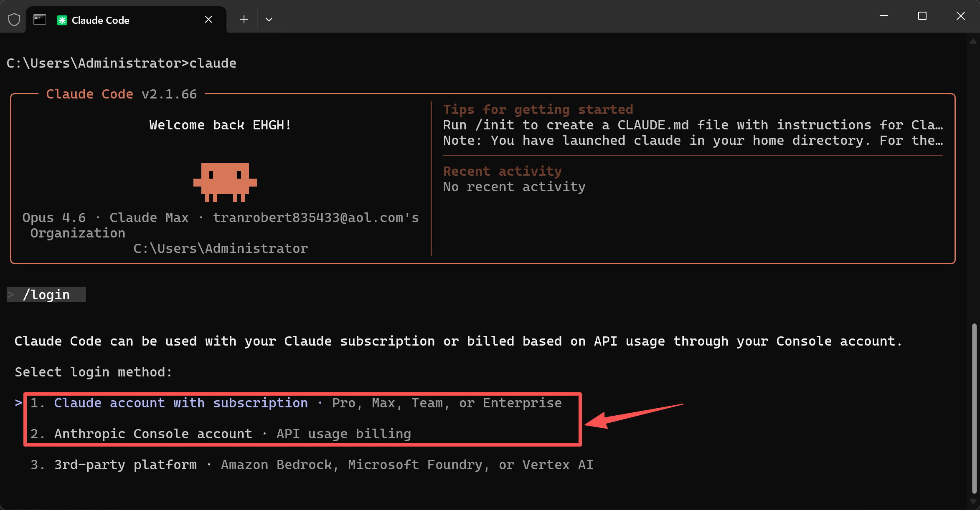Expand the new tab profile dropdown
The width and height of the screenshot is (980, 510).
pyautogui.click(x=269, y=20)
